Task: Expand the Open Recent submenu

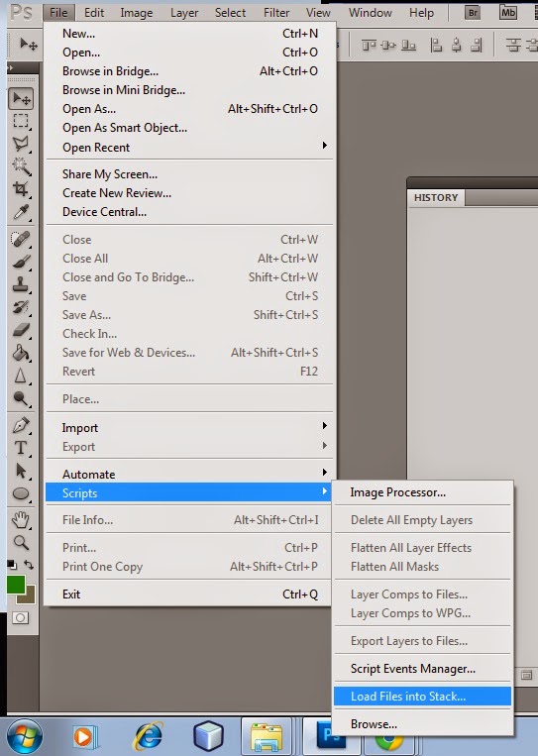Action: click(189, 147)
